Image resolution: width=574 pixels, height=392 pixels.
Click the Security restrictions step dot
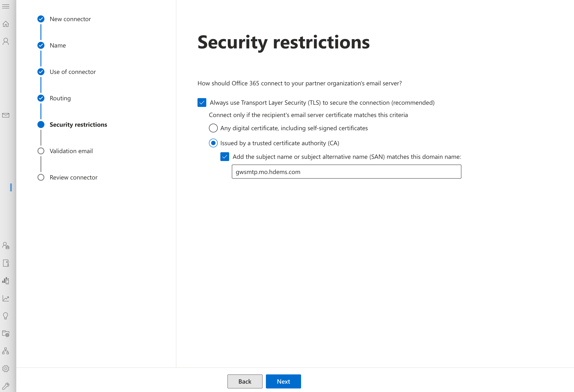pos(41,125)
